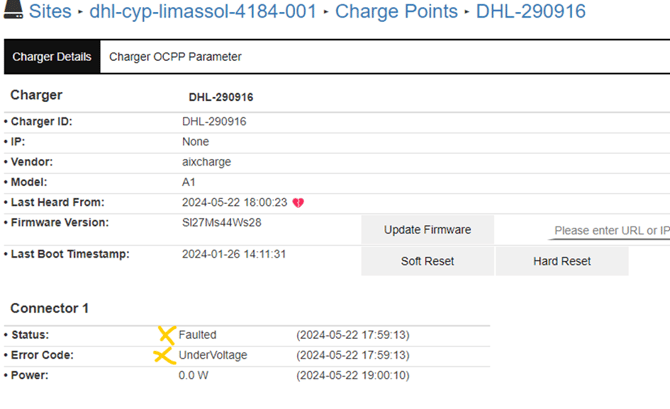Focus the firmware URL input field
This screenshot has width=670, height=409.
pos(610,231)
